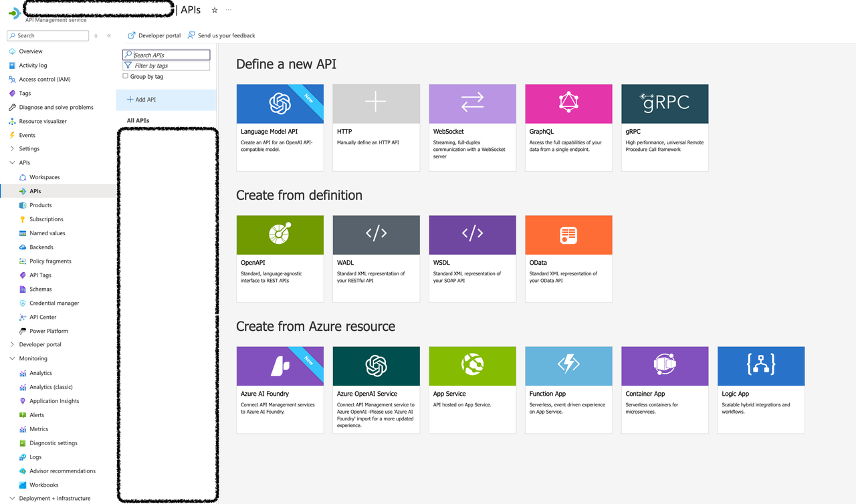
Task: Select the Azure OpenAI Service tile
Action: click(376, 390)
